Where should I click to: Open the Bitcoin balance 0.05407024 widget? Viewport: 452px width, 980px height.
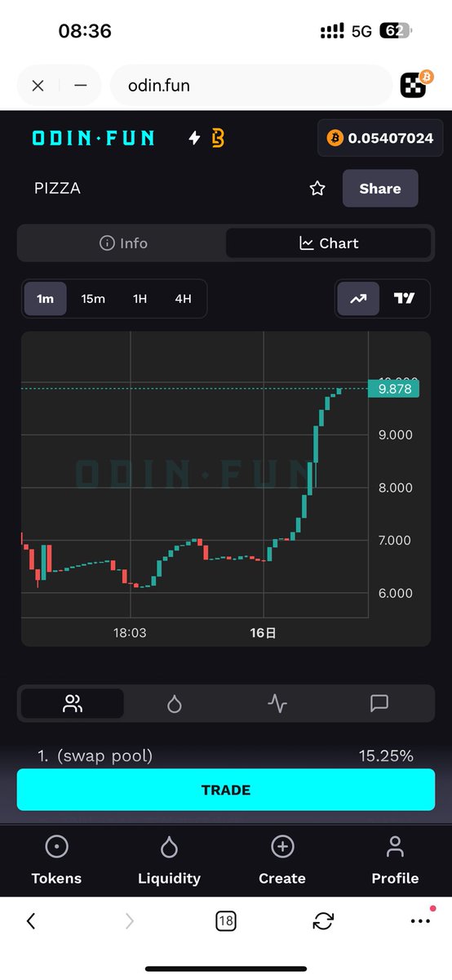point(380,138)
